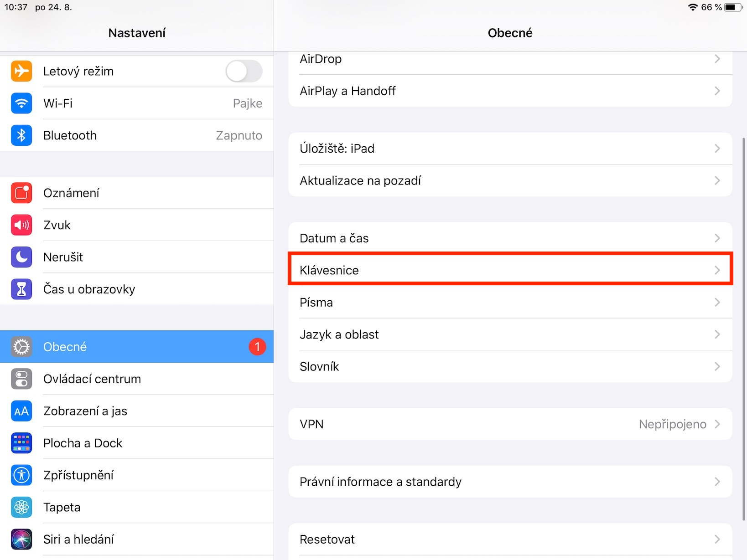Tap the Wi-Fi settings icon

[x=21, y=103]
